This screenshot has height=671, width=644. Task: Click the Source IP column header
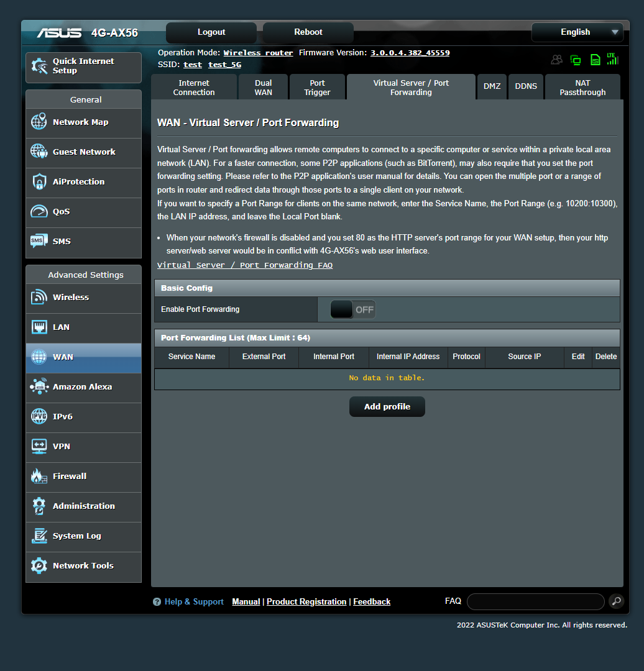coord(525,357)
